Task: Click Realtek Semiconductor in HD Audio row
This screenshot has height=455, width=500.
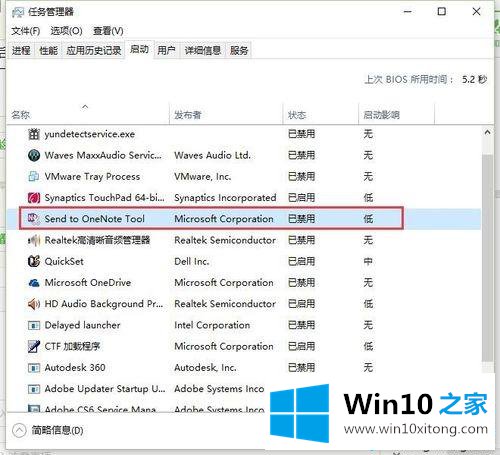Action: [225, 304]
